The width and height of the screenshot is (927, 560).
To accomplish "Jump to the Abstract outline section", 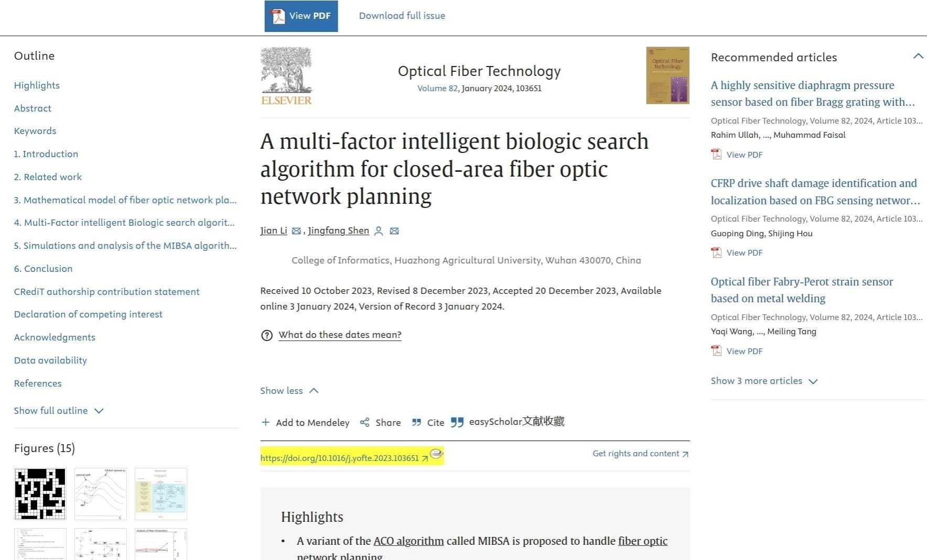I will point(33,108).
